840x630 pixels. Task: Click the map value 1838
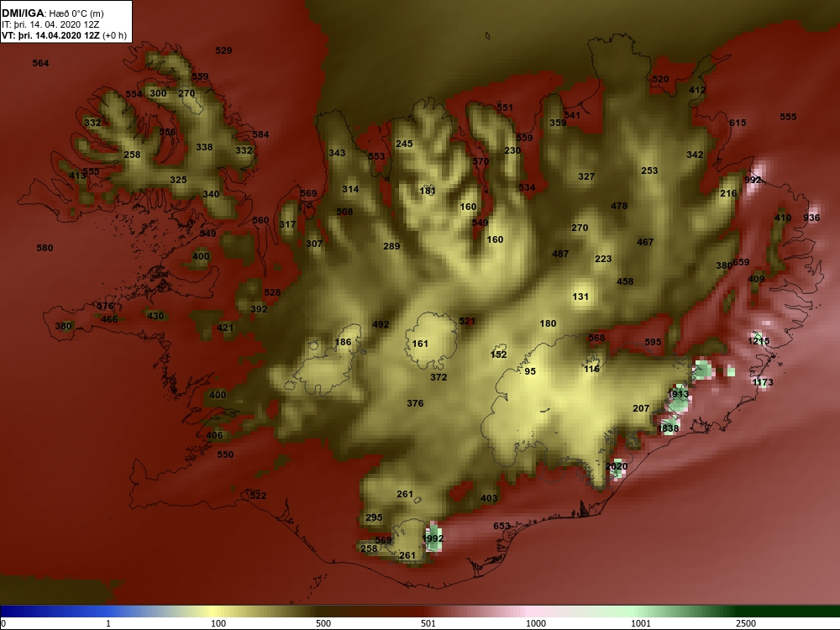(668, 428)
